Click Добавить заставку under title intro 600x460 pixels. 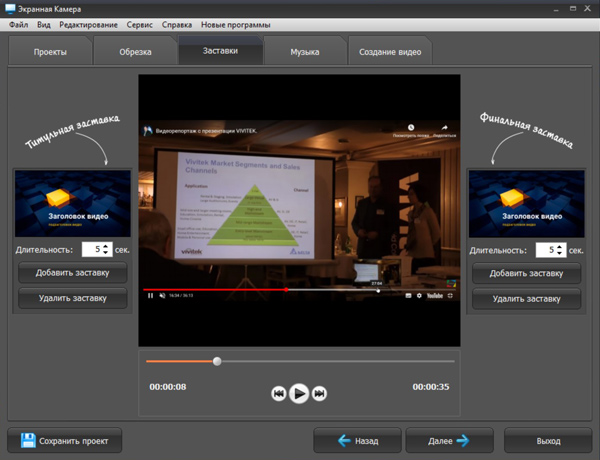(x=73, y=273)
